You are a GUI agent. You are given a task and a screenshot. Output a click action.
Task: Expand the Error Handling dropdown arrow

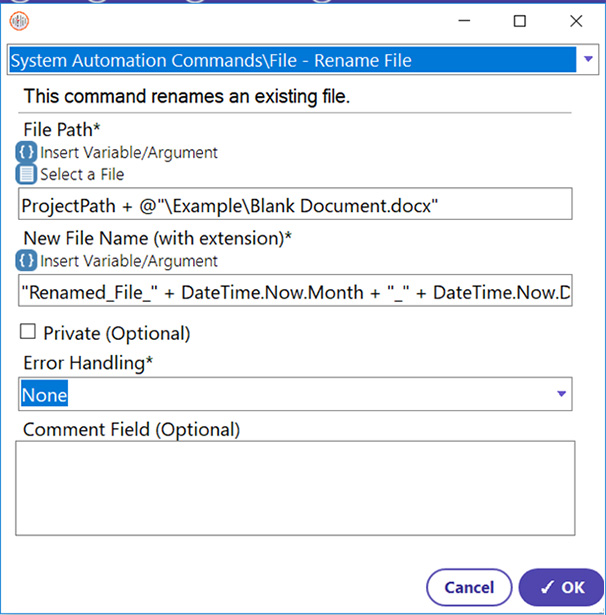click(561, 394)
